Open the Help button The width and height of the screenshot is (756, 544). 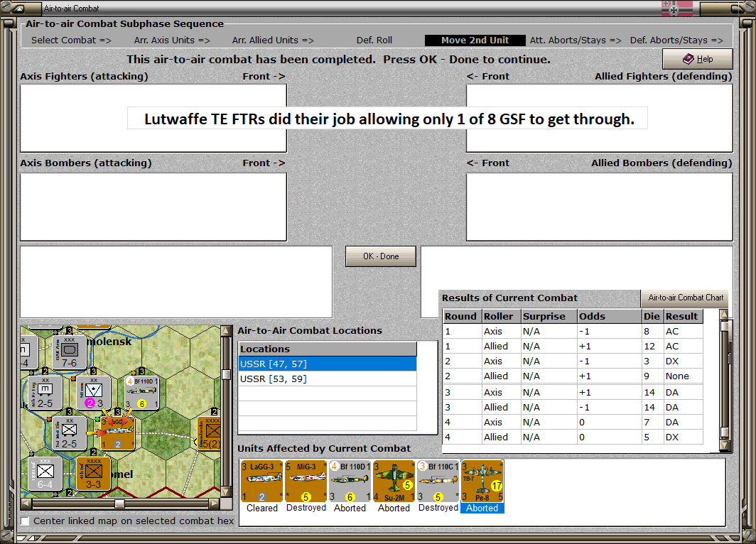pyautogui.click(x=698, y=59)
